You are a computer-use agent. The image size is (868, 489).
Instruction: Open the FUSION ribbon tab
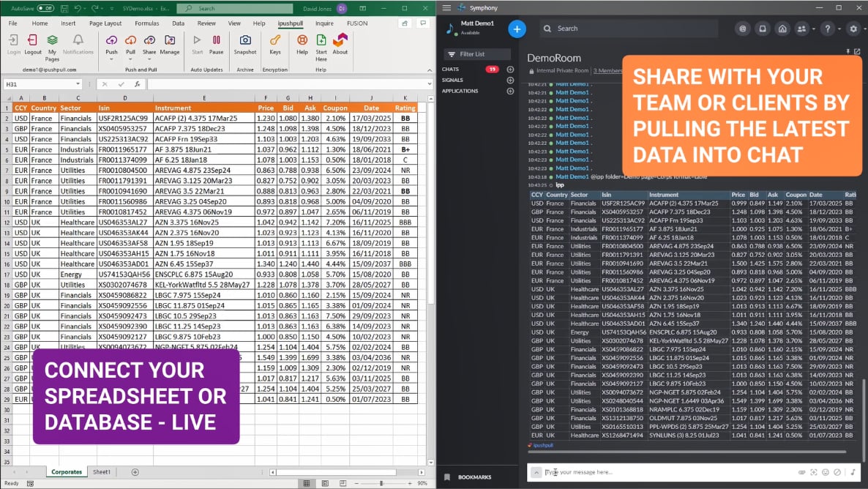click(357, 23)
